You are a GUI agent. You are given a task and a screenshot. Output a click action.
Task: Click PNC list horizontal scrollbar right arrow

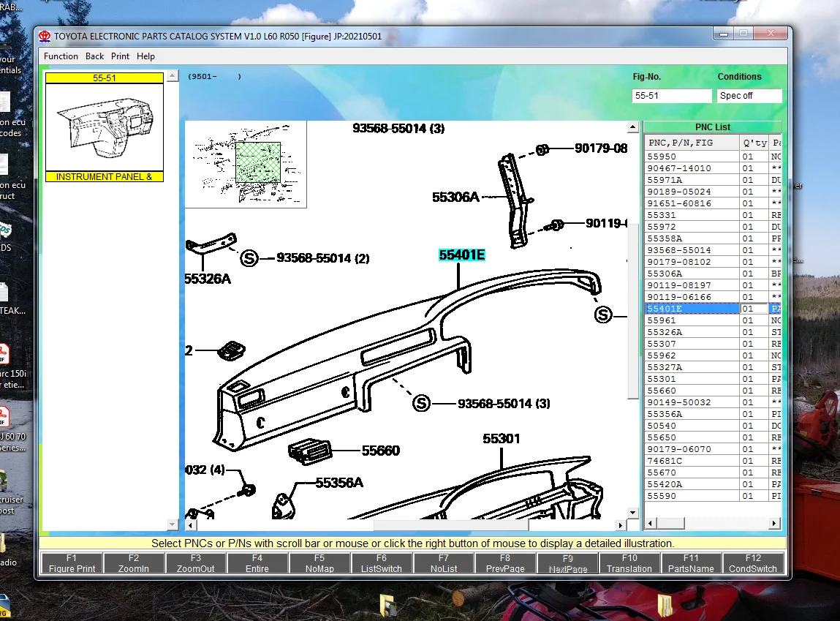774,524
